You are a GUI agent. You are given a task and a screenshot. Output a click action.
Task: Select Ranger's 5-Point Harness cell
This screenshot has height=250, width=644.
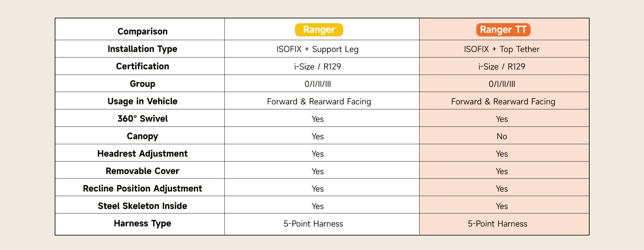pos(313,224)
